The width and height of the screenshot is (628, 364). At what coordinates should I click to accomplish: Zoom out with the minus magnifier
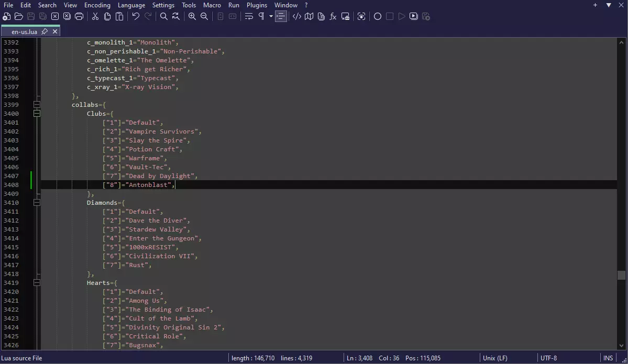pos(204,16)
